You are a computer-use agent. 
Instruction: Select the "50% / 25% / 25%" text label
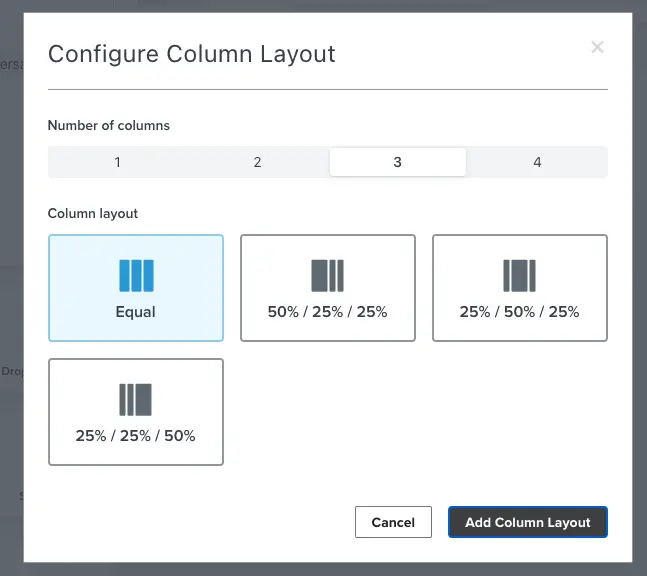(327, 312)
